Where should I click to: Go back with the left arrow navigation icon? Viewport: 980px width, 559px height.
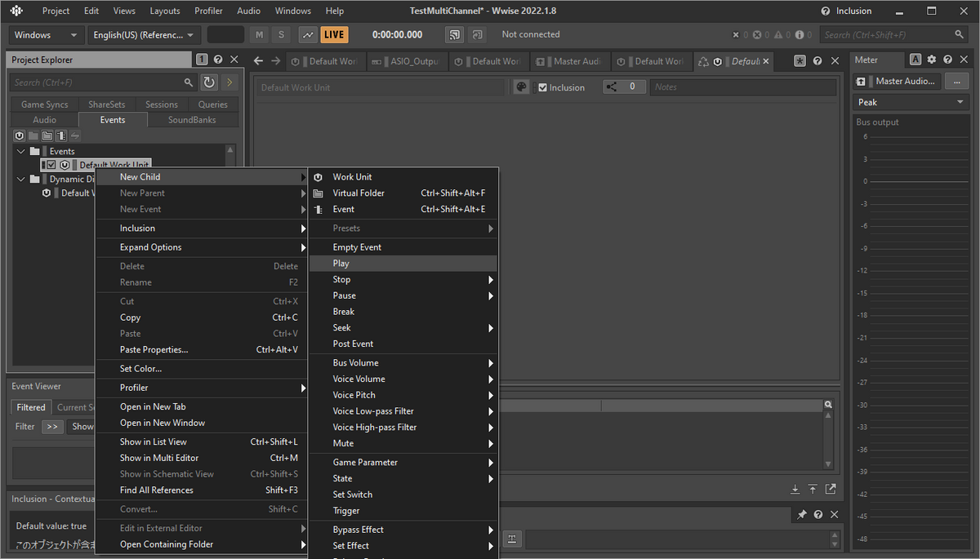(258, 61)
